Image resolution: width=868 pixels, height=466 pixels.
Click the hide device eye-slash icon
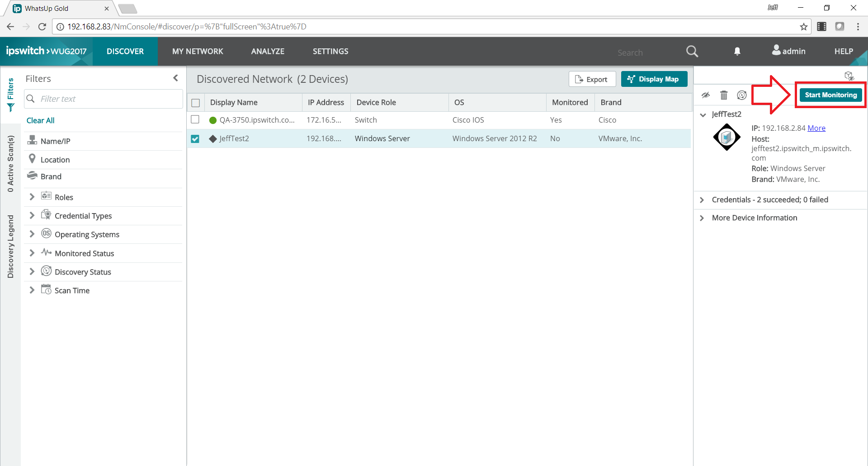tap(706, 95)
